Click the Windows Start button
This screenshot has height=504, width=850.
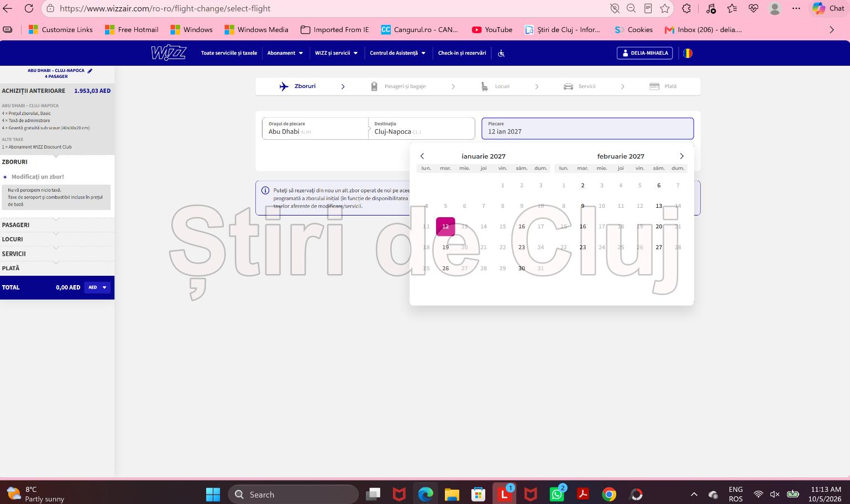coord(213,494)
